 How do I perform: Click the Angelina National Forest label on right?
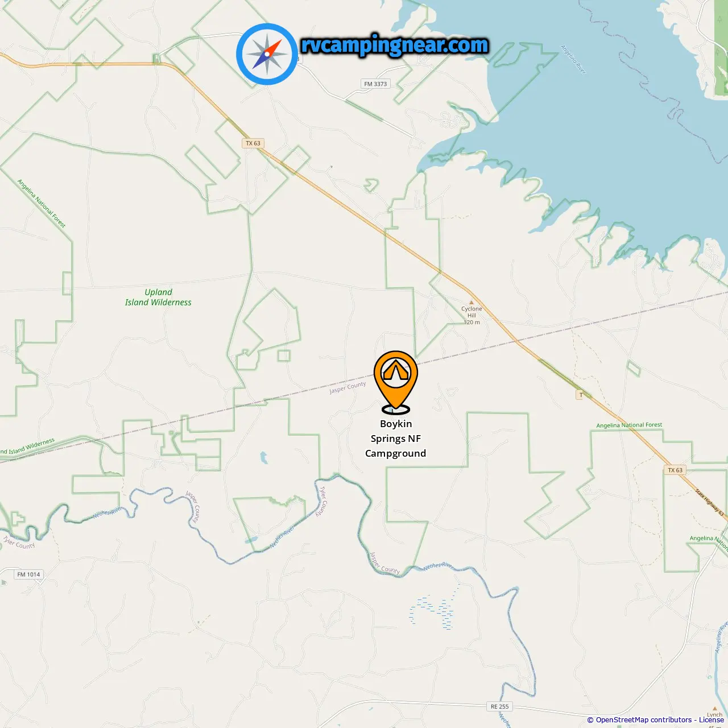629,425
